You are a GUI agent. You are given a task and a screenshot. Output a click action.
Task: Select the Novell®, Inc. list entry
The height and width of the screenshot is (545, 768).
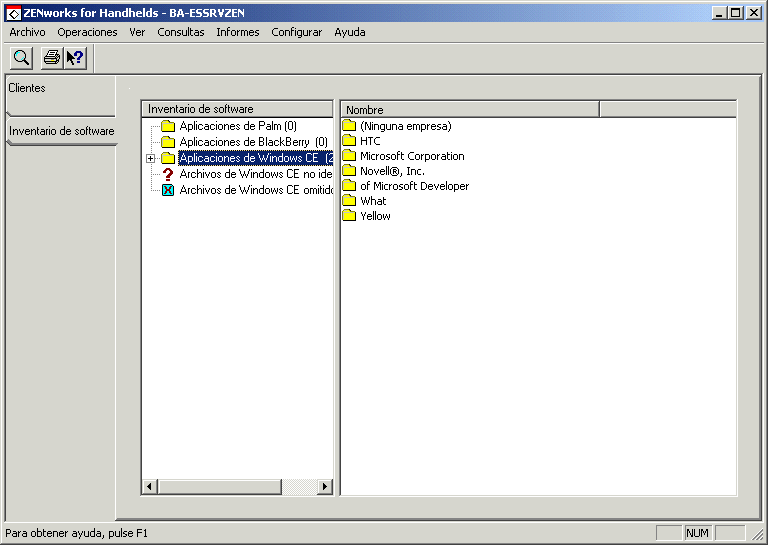392,171
